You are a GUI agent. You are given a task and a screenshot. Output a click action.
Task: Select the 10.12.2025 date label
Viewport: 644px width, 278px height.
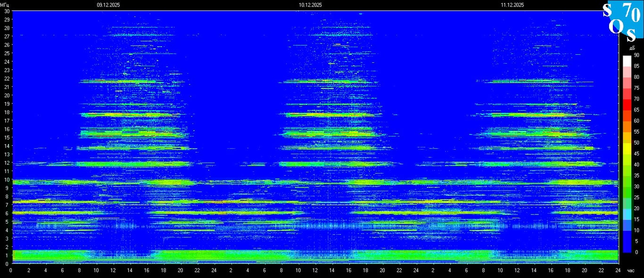coord(310,5)
